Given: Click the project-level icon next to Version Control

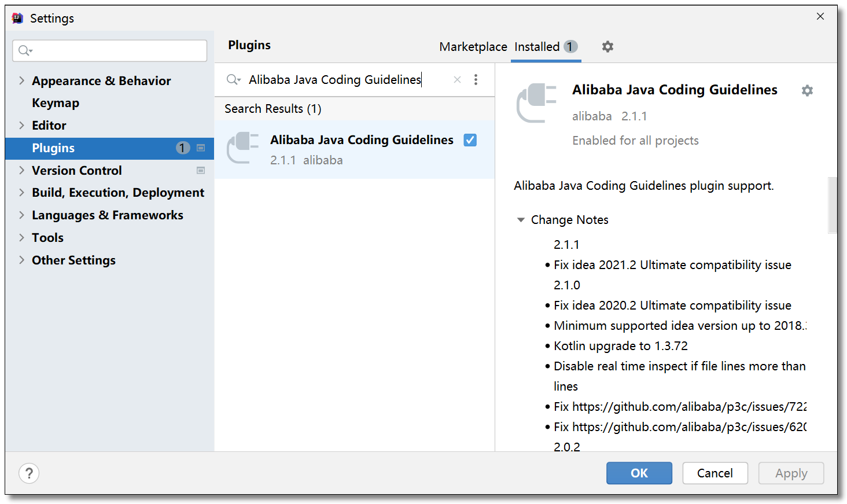Looking at the screenshot, I should pos(201,171).
